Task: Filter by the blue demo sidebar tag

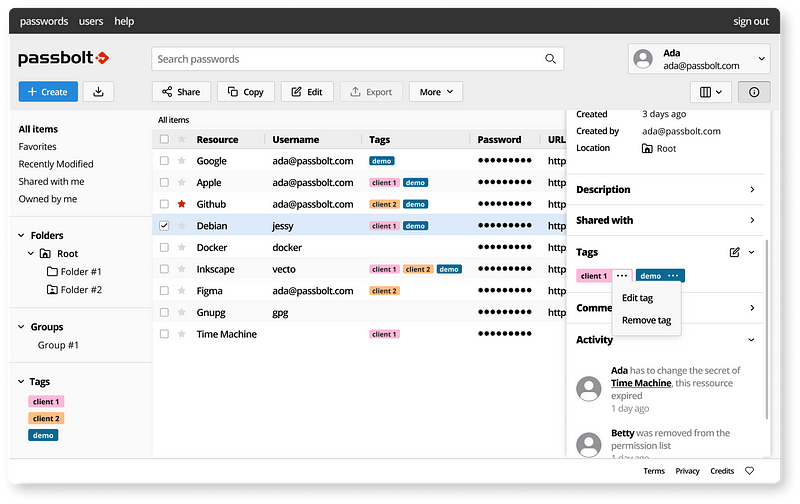Action: [x=43, y=435]
